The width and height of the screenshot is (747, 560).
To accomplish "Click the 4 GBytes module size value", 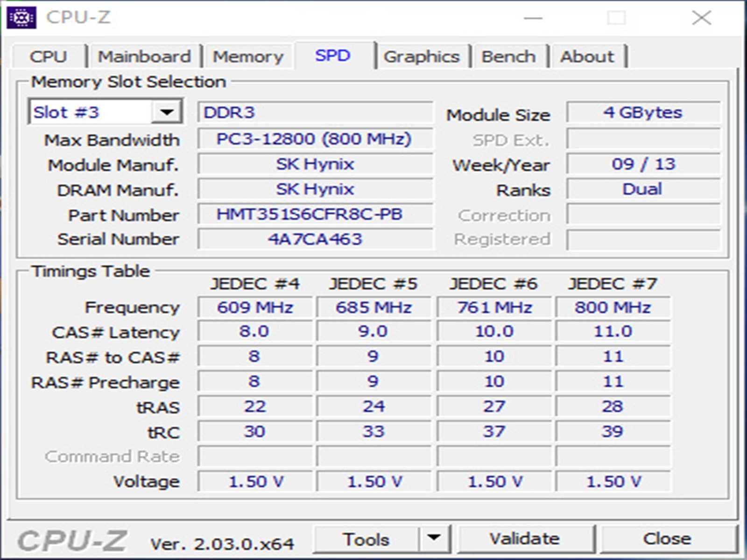I will click(x=643, y=112).
